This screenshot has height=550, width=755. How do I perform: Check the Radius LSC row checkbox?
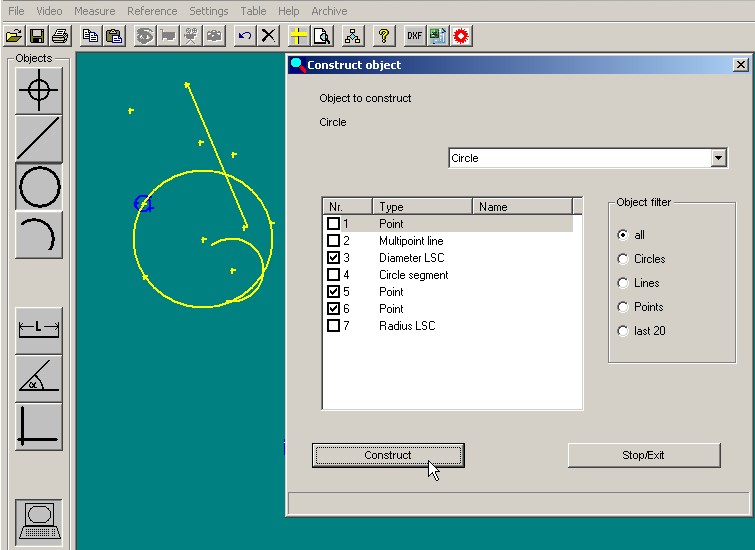point(333,326)
